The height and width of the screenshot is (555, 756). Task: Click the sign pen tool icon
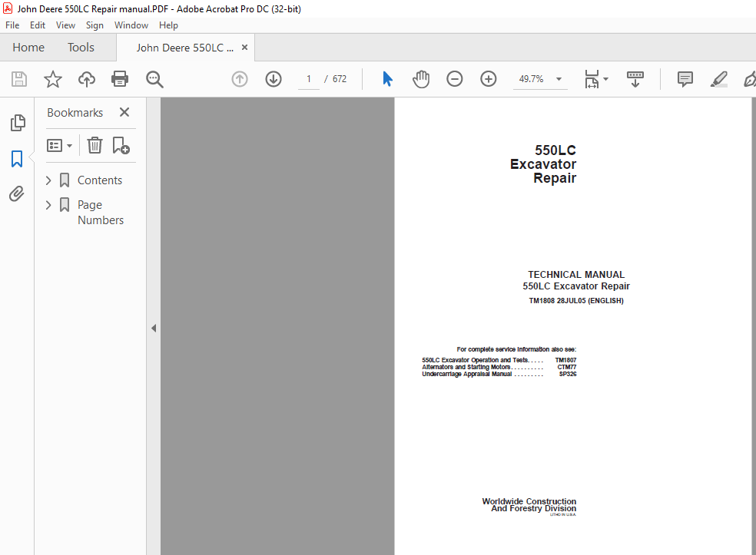click(750, 79)
